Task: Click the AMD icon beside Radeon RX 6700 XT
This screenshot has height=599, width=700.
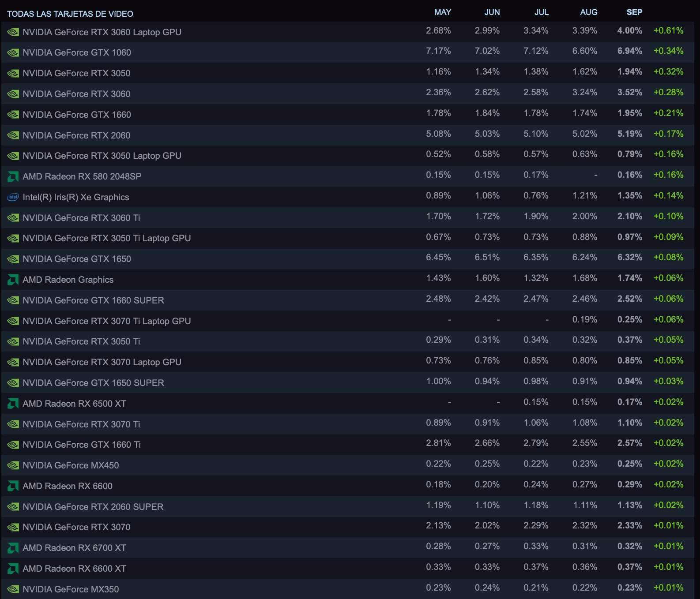Action: [13, 548]
